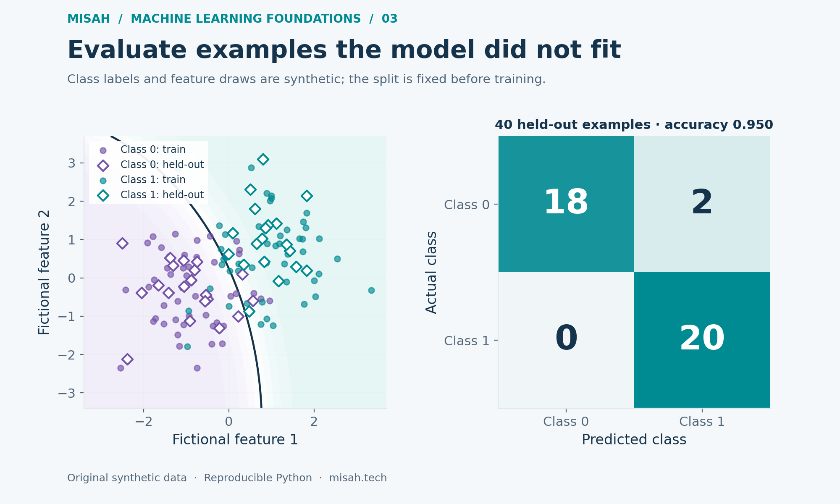
Task: Click the confusion matrix cell showing 0
Action: coord(566,340)
